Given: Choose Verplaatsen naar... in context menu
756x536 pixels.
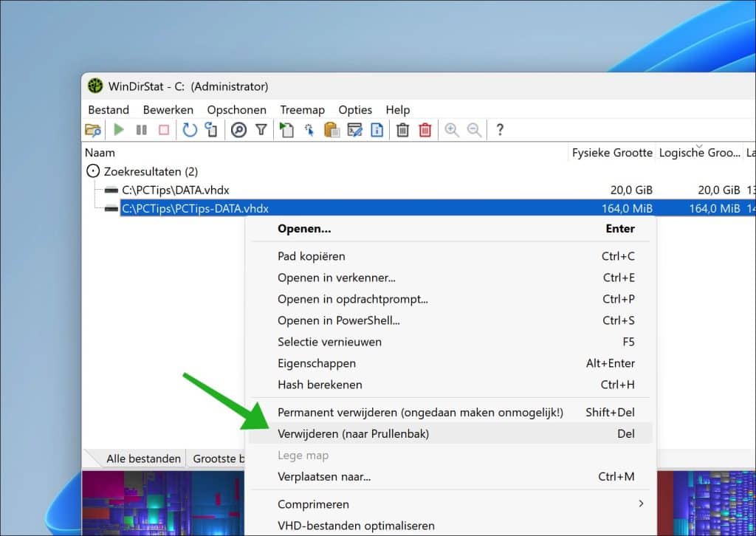Looking at the screenshot, I should tap(450, 476).
